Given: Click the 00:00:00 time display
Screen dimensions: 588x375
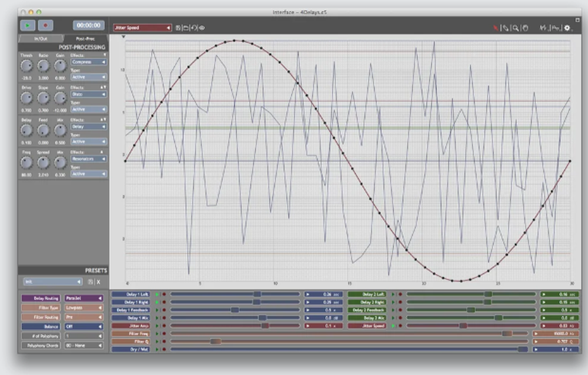Looking at the screenshot, I should [88, 25].
